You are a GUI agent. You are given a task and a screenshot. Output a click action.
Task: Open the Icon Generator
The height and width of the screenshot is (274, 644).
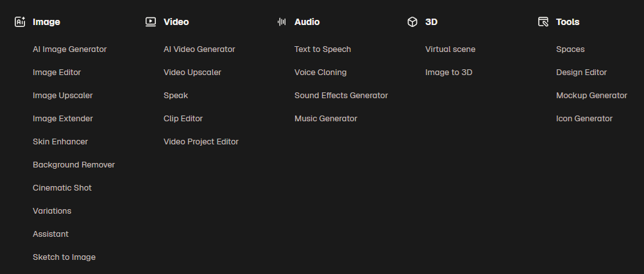point(584,119)
